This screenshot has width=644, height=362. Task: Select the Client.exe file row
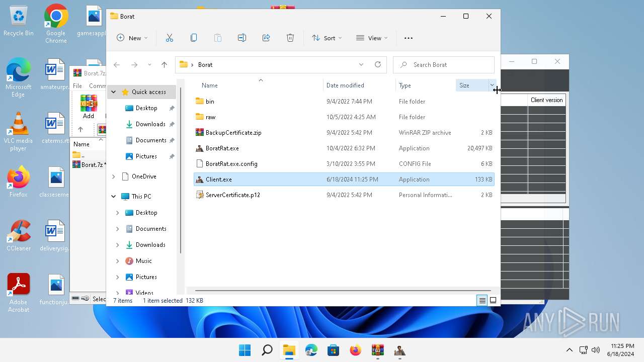click(x=344, y=179)
